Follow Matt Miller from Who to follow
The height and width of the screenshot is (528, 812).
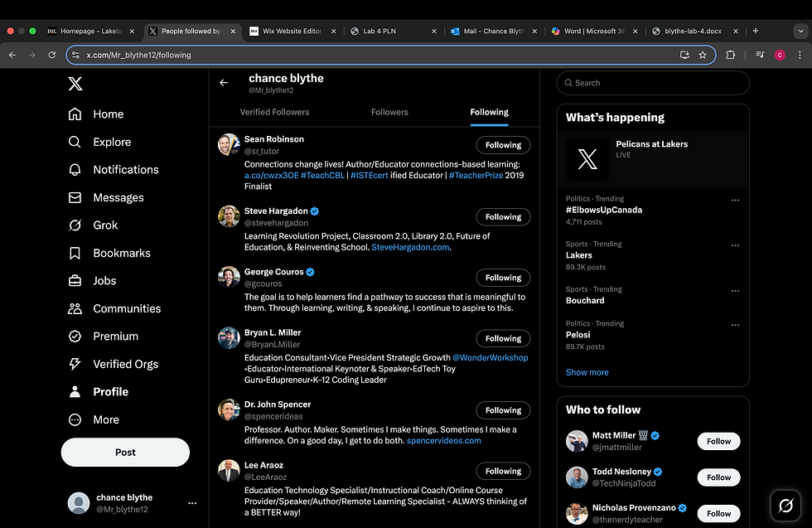click(718, 441)
